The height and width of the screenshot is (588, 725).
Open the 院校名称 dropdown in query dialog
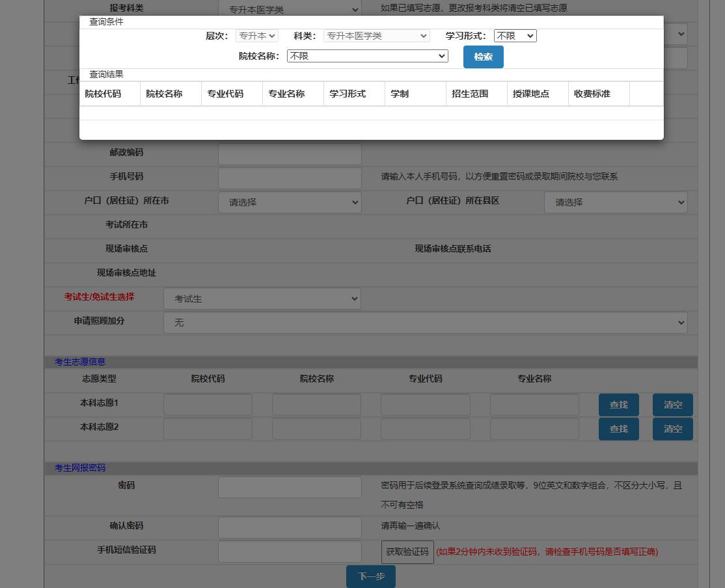pos(367,56)
